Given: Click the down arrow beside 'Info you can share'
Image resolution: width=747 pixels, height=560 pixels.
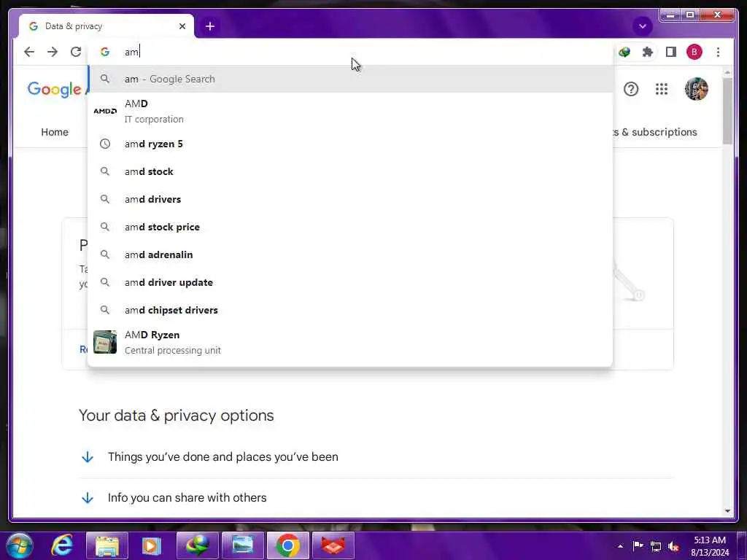Looking at the screenshot, I should click(x=88, y=498).
